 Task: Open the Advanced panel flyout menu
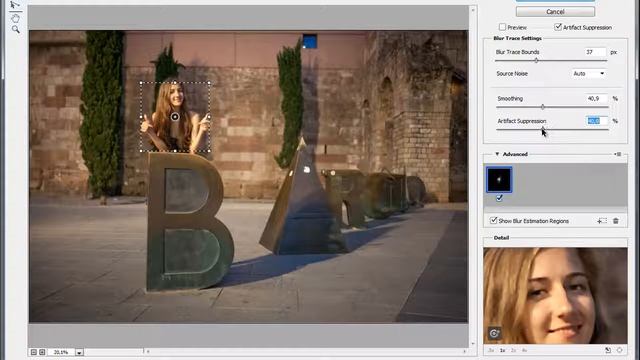pyautogui.click(x=618, y=154)
